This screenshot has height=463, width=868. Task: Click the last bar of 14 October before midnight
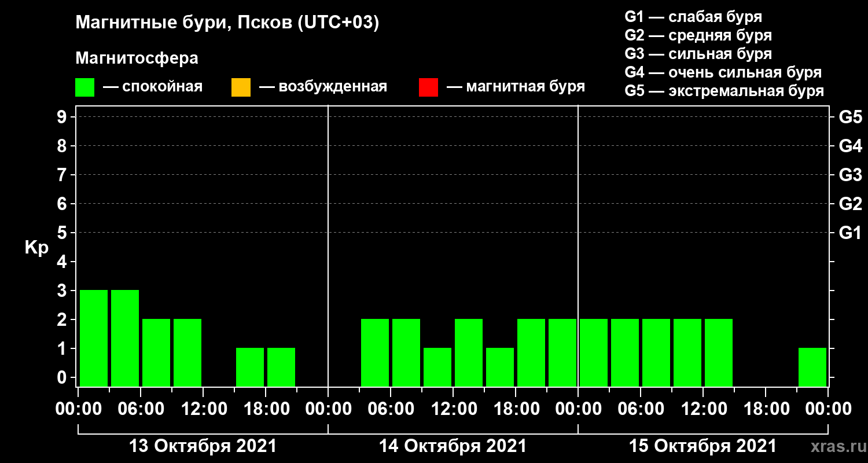point(562,352)
